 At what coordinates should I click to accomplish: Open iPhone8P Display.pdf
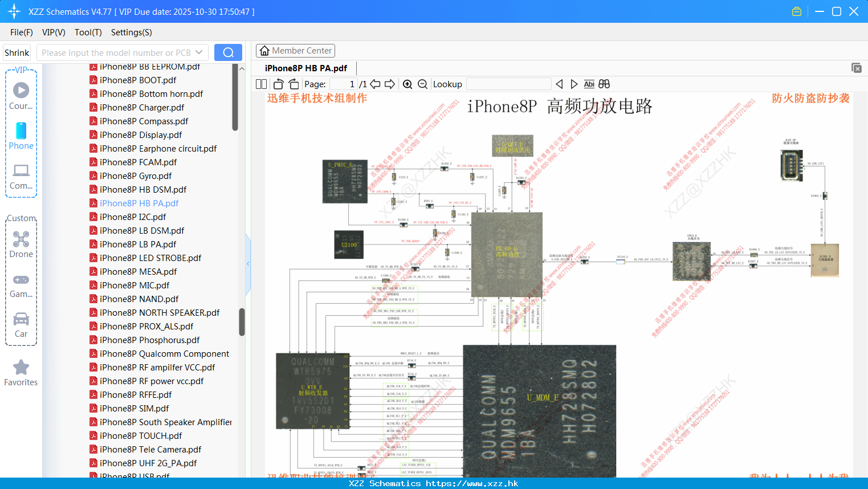[x=141, y=135]
